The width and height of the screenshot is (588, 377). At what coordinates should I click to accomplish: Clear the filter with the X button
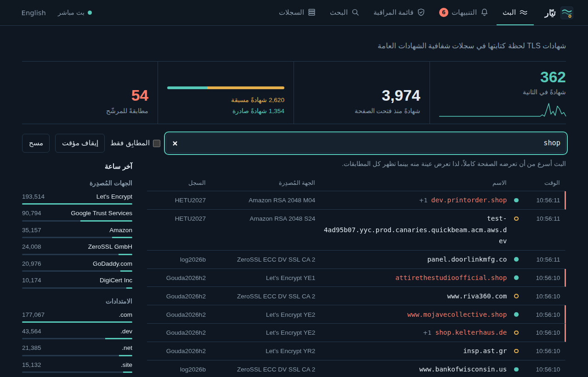(175, 143)
